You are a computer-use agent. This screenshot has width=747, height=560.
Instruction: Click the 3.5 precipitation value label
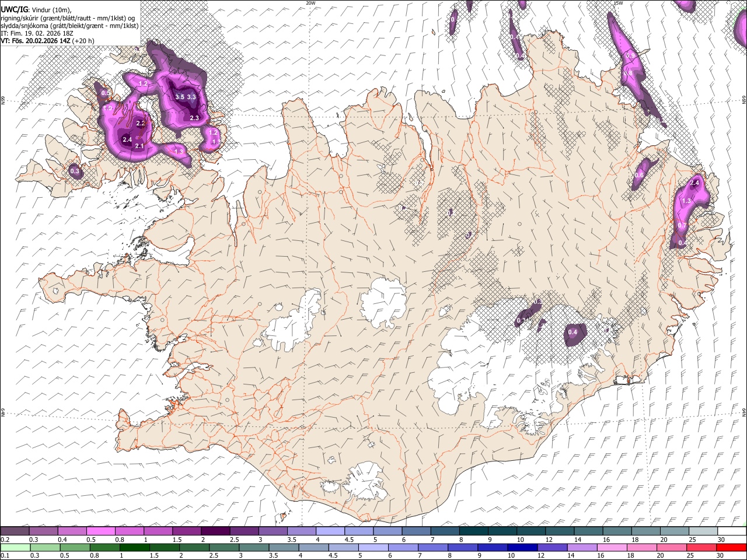point(180,97)
